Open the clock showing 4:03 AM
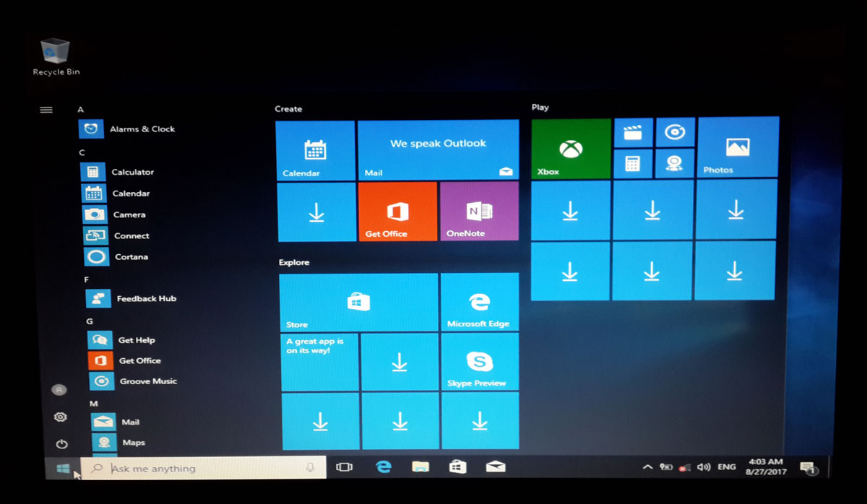The height and width of the screenshot is (504, 867). (x=766, y=467)
